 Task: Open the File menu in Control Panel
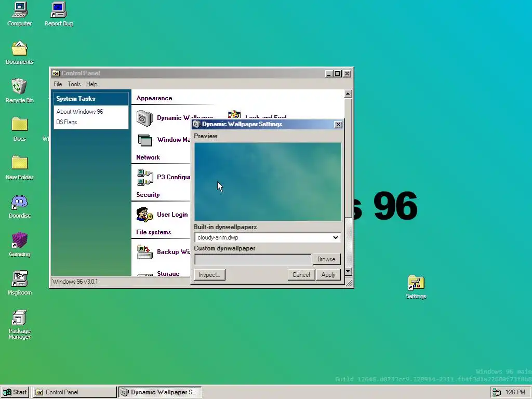pyautogui.click(x=58, y=84)
